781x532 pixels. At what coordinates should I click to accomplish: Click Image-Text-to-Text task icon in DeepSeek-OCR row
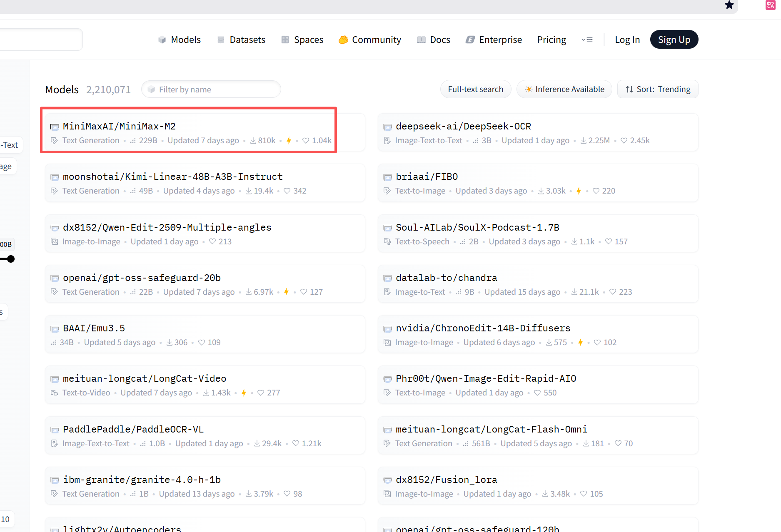tap(387, 140)
